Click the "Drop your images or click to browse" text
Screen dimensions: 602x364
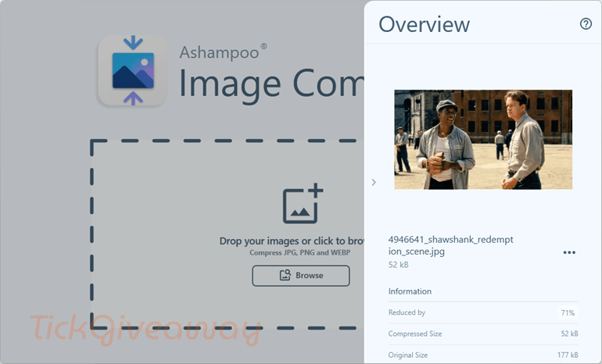click(292, 241)
